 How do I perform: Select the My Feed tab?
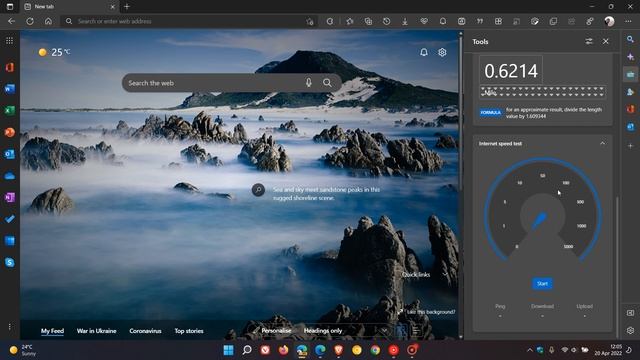coord(52,331)
